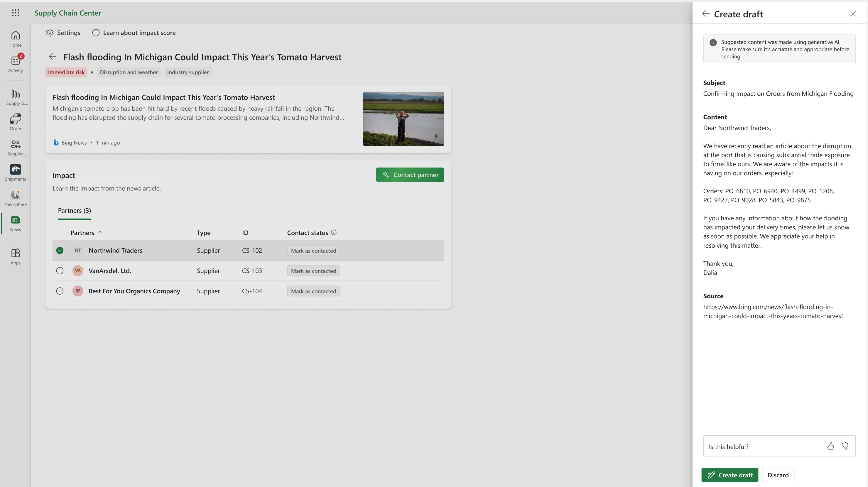Open Activity notifications in the sidebar
The width and height of the screenshot is (868, 487).
click(16, 63)
